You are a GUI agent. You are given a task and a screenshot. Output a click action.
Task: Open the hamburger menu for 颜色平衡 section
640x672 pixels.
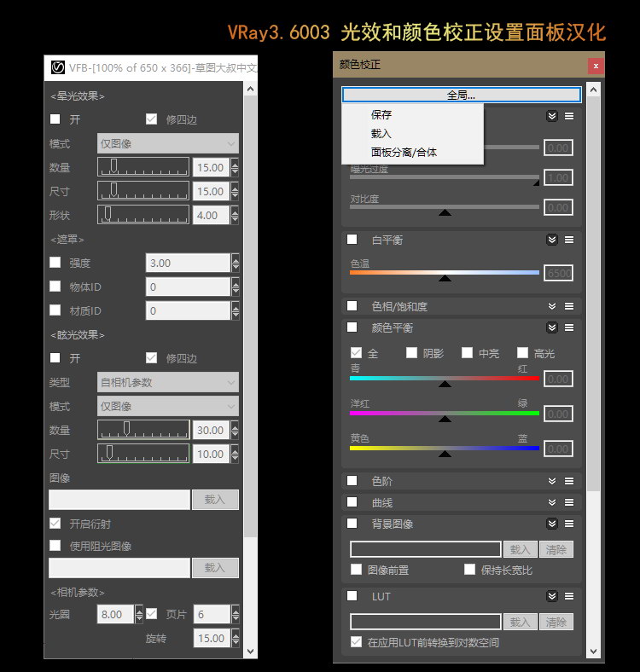coord(569,327)
